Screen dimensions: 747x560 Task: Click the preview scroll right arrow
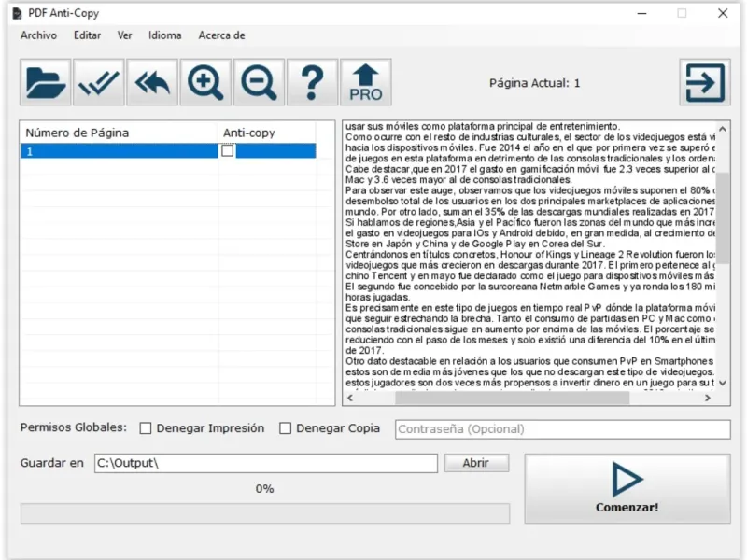(708, 398)
